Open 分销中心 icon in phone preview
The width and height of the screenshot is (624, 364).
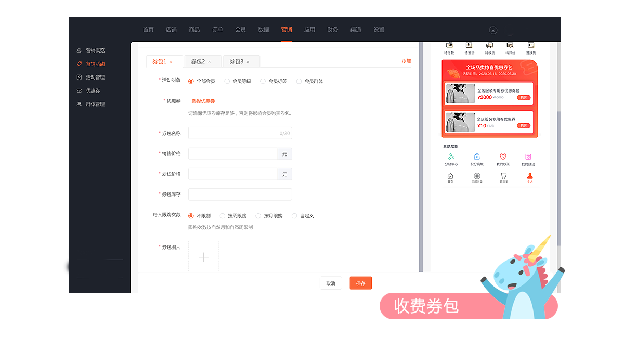point(451,157)
